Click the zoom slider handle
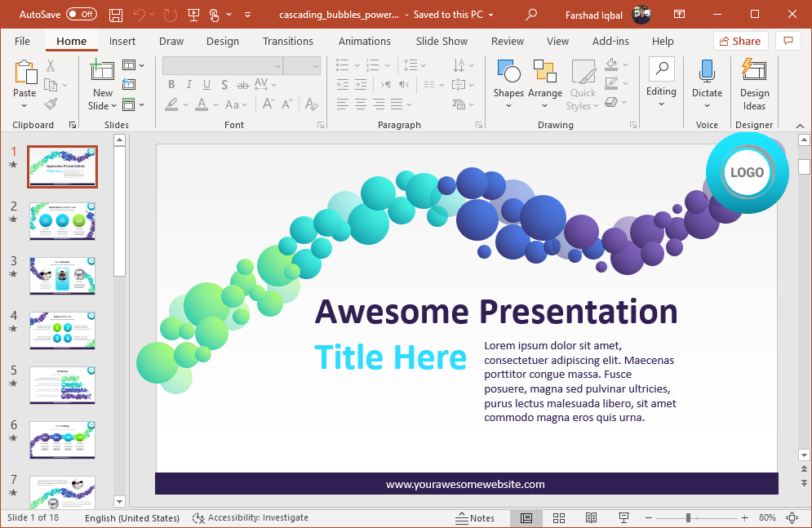 coord(688,518)
